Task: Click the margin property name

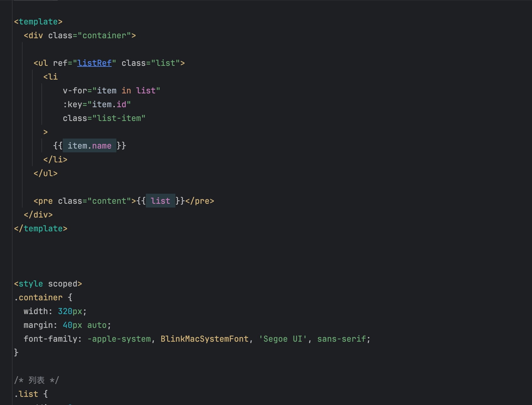Action: click(38, 325)
